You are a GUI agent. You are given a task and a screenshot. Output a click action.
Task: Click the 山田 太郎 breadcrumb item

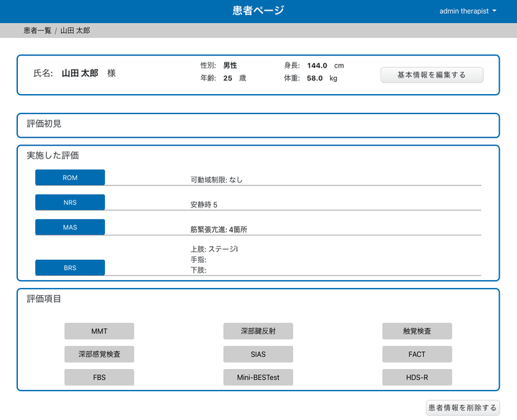click(75, 31)
